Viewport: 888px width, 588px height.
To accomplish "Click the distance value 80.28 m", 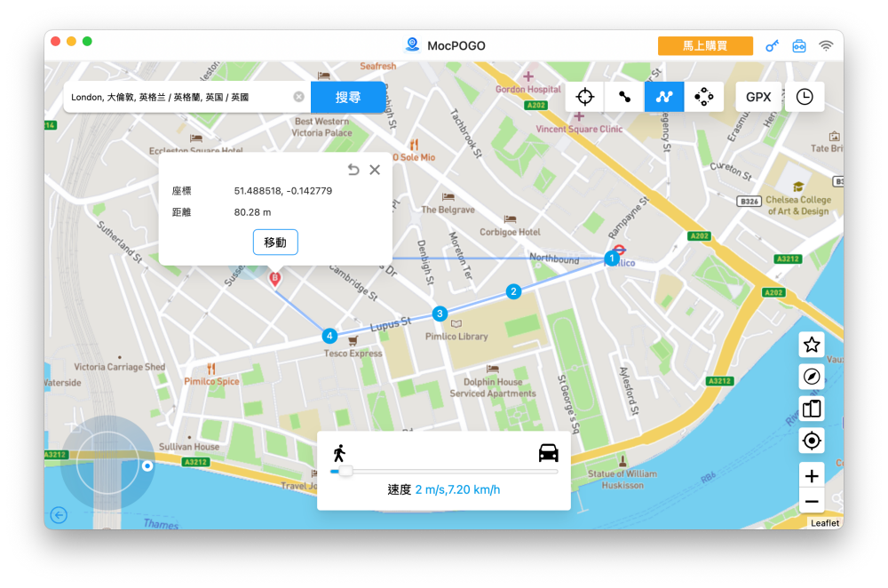I will (252, 212).
